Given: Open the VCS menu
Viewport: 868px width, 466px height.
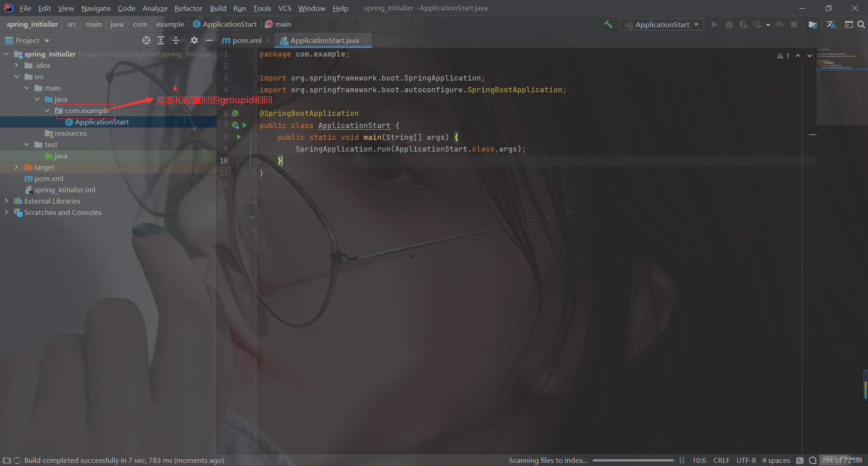Looking at the screenshot, I should [285, 8].
